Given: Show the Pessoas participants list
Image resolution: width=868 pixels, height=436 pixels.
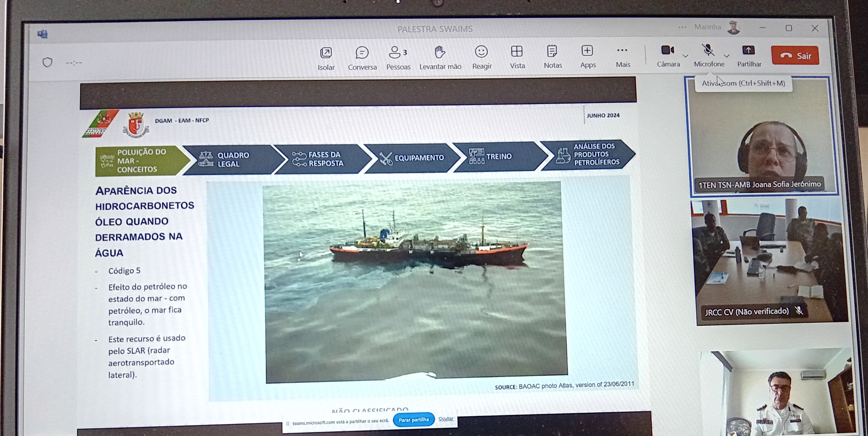Looking at the screenshot, I should point(398,58).
